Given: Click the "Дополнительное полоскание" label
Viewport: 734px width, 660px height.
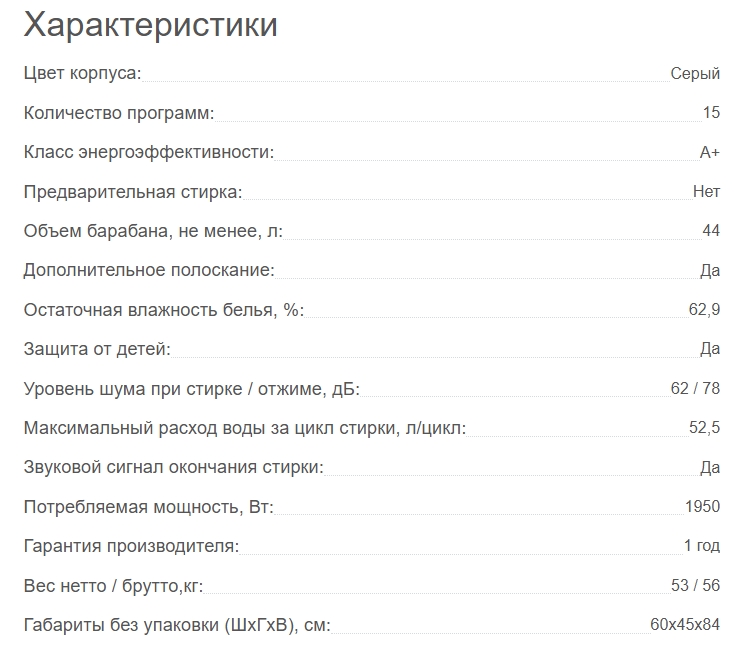Looking at the screenshot, I should 149,270.
